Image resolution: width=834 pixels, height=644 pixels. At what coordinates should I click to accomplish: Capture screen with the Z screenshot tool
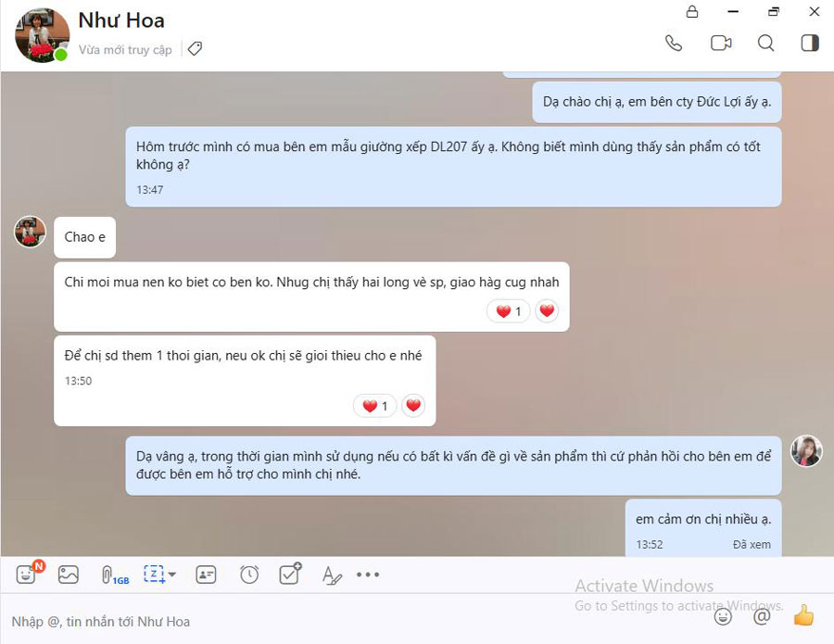pos(154,575)
